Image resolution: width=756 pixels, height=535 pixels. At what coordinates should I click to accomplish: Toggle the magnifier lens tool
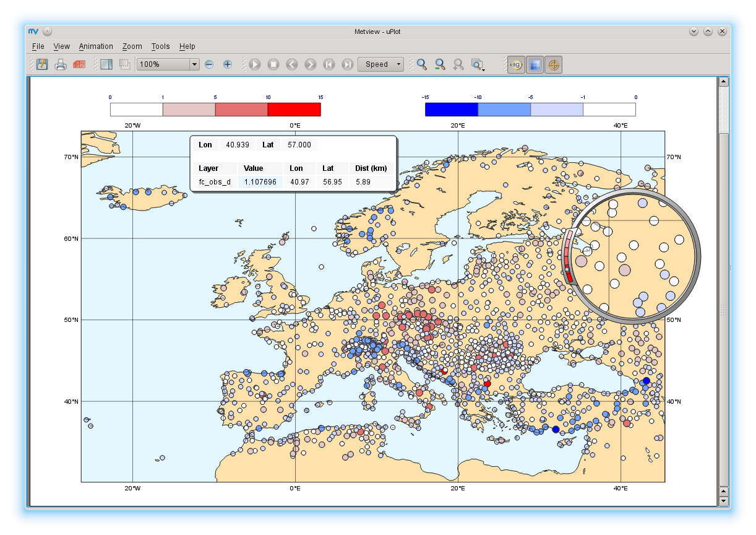coord(516,64)
